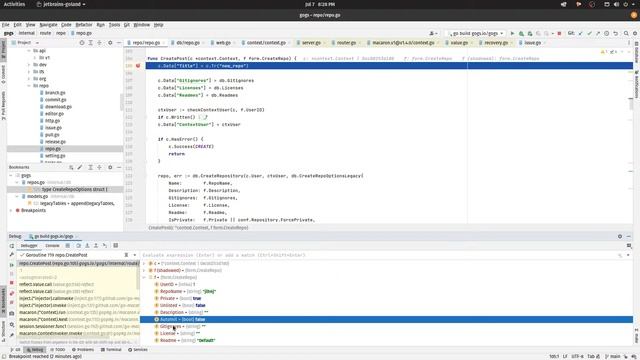Click the main branch widget in the status bar
This screenshot has width=640, height=360.
612,356
